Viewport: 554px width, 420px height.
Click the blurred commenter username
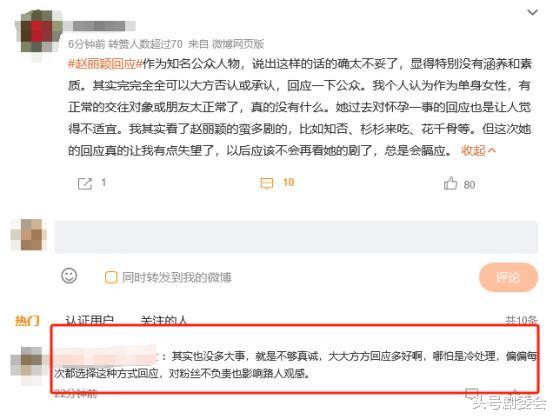pos(106,355)
